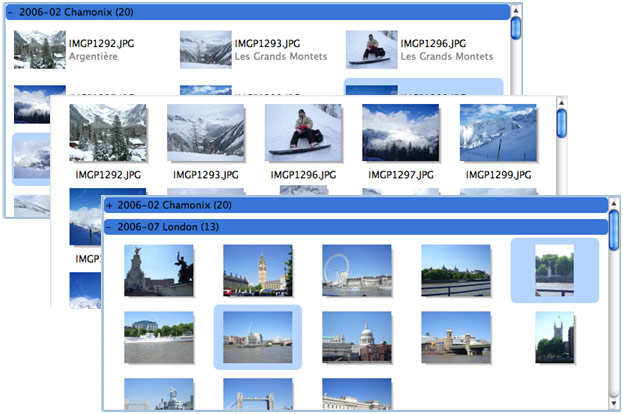This screenshot has width=623, height=414.
Task: Click scrollbar thumb of front London window
Action: 614,230
